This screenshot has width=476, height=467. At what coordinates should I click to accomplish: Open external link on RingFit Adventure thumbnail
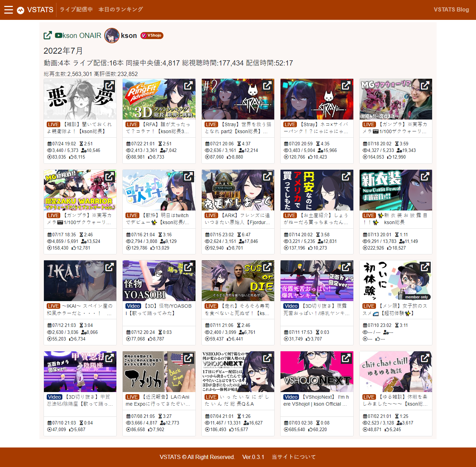pyautogui.click(x=188, y=85)
